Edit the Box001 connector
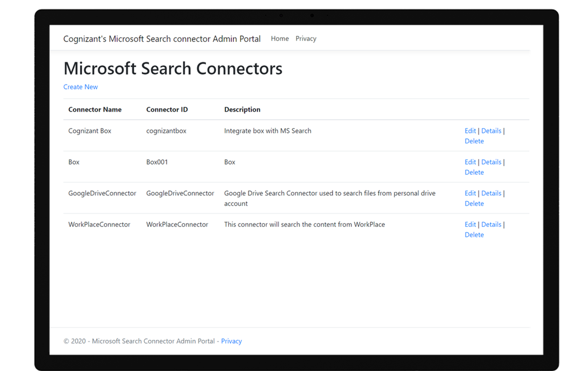Image resolution: width=588 pixels, height=371 pixels. (x=470, y=162)
